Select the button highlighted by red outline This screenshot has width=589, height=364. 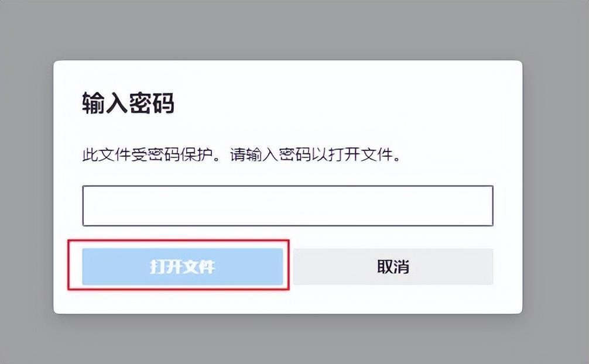coord(182,267)
